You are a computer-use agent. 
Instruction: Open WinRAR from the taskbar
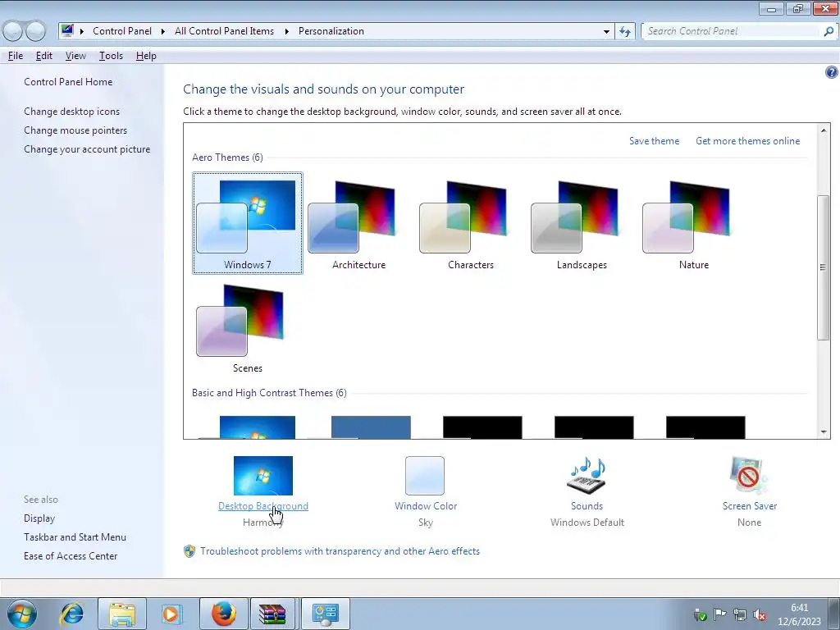pyautogui.click(x=272, y=614)
